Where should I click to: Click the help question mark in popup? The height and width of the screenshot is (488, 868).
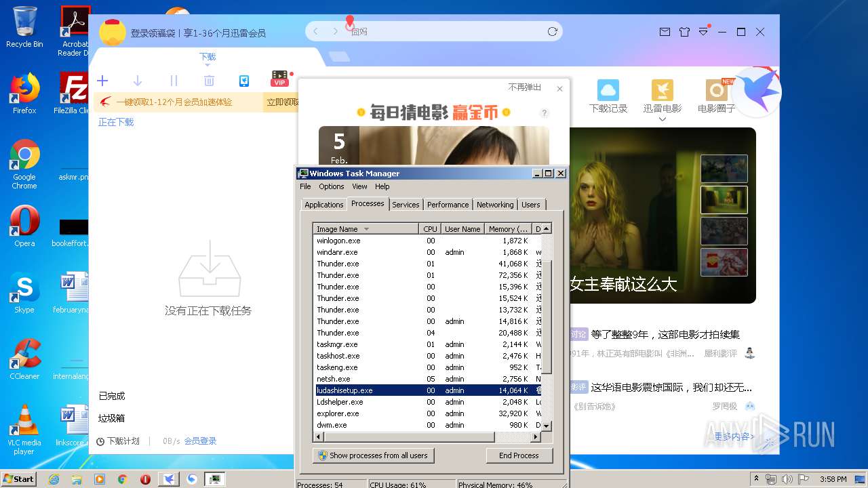pos(544,113)
